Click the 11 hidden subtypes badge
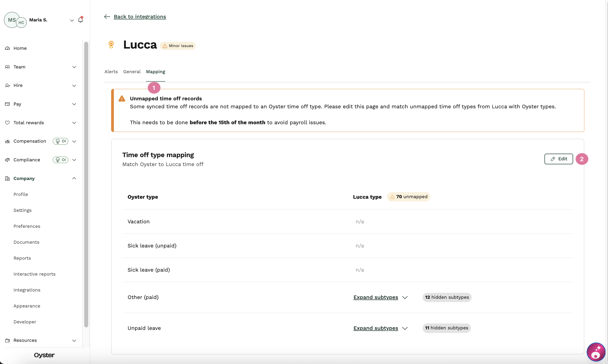The image size is (608, 364). pyautogui.click(x=447, y=328)
